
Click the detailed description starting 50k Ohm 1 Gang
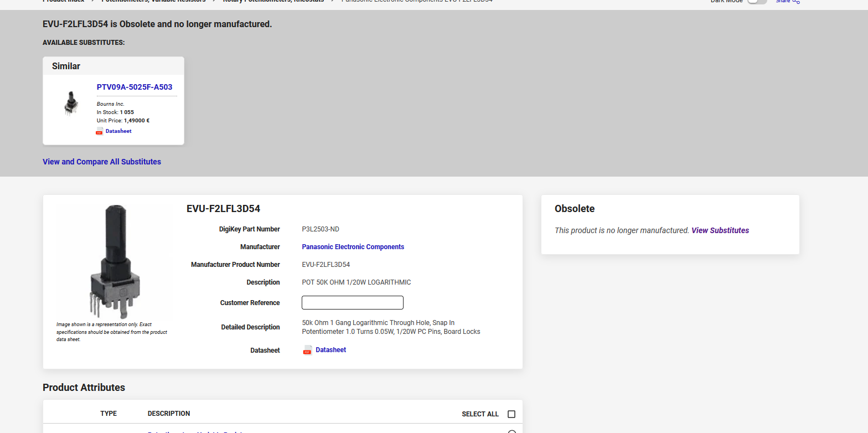(x=391, y=327)
